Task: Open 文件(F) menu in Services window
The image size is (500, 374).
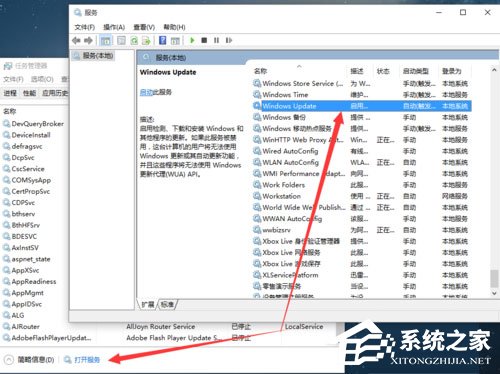Action: coord(84,27)
